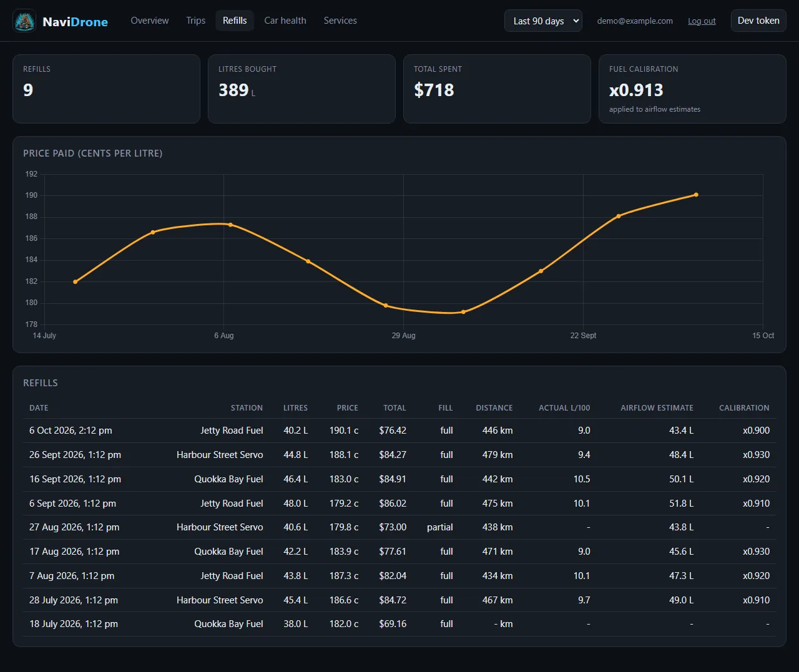Click Quokka Bay Fuel in 16 Sept row
The image size is (799, 672).
228,479
